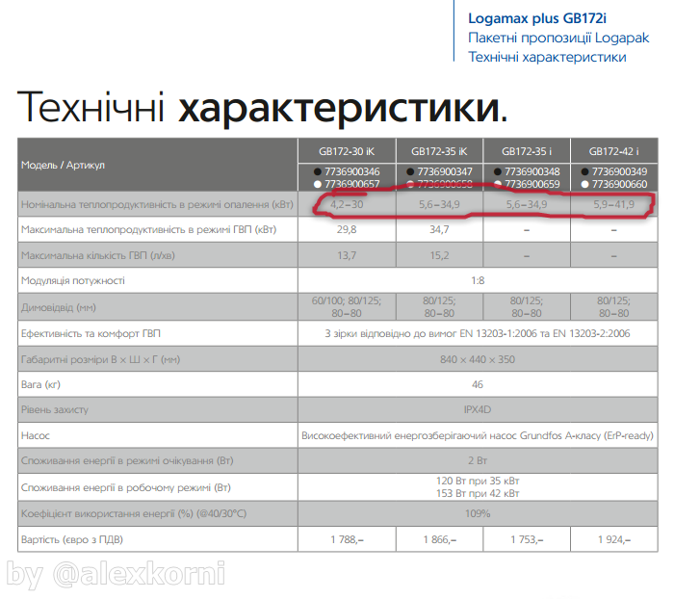
Task: Click the standby value '2 Вт'
Action: pyautogui.click(x=478, y=461)
